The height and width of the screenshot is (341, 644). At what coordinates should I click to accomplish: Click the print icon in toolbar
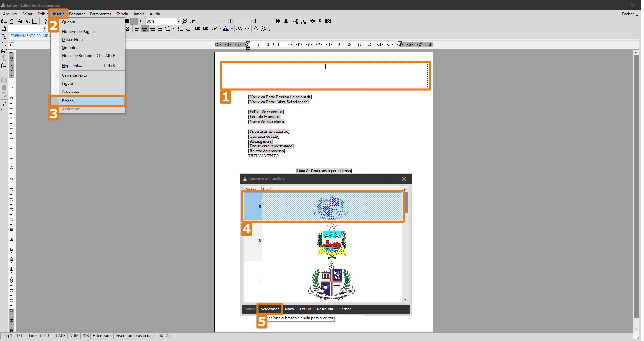[44, 21]
